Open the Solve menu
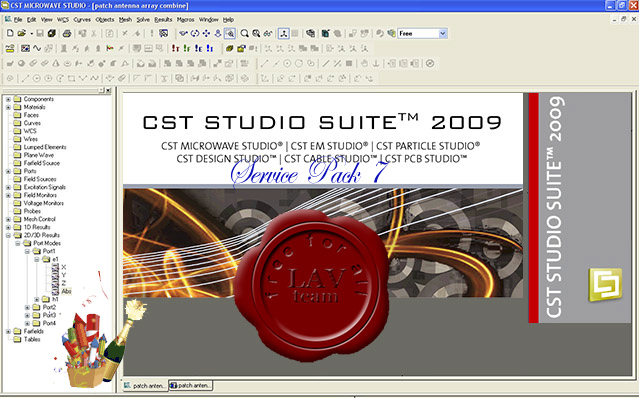Viewport: 639px width, 398px height. (x=143, y=20)
